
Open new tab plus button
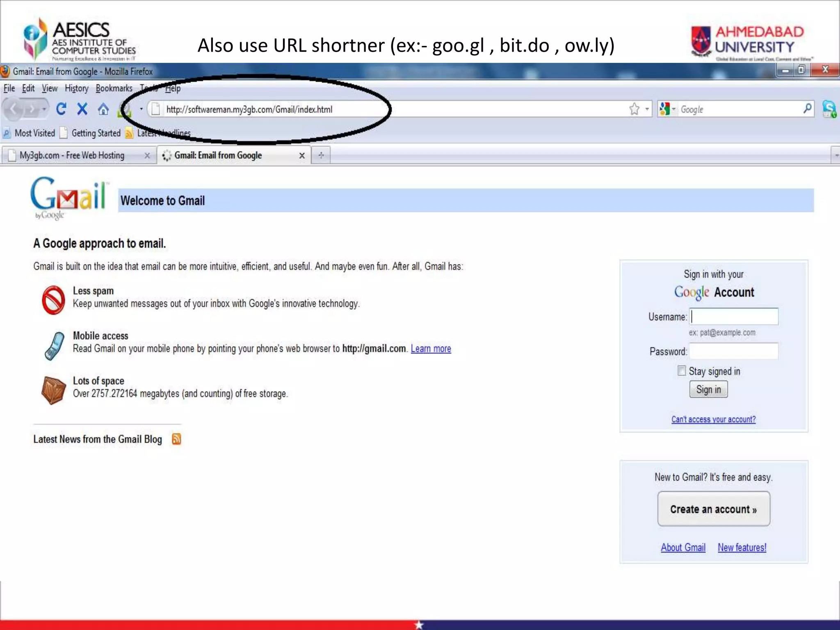pos(321,155)
